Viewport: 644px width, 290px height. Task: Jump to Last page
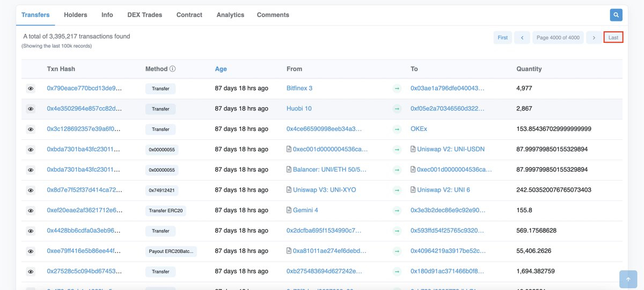click(613, 38)
